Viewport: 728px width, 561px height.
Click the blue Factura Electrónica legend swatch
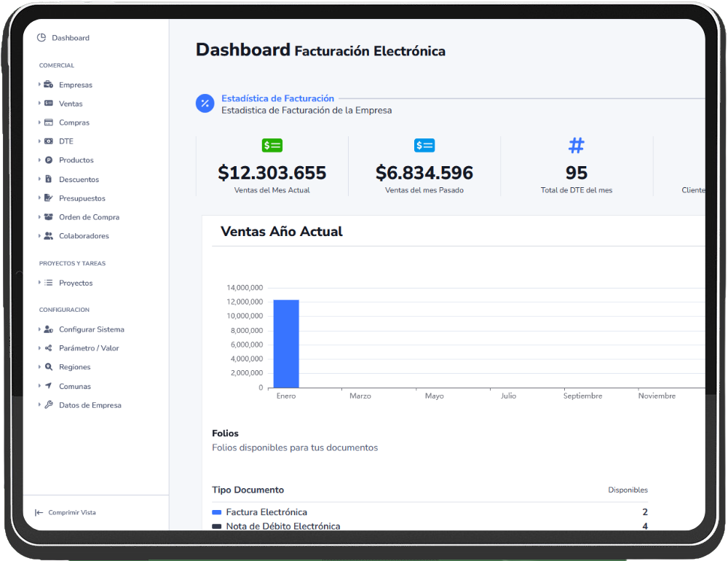(216, 512)
